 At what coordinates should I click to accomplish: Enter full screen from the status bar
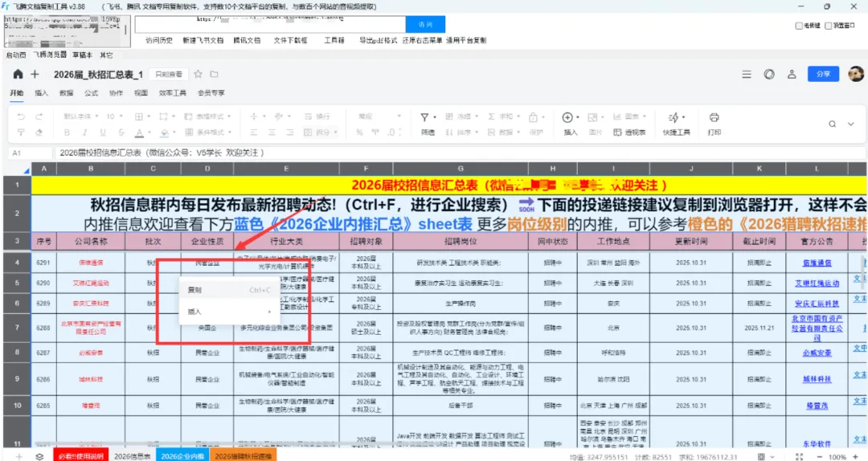[800, 456]
